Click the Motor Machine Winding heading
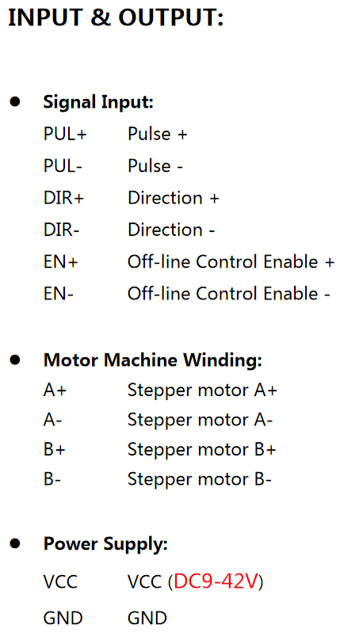The height and width of the screenshot is (644, 359). (152, 360)
